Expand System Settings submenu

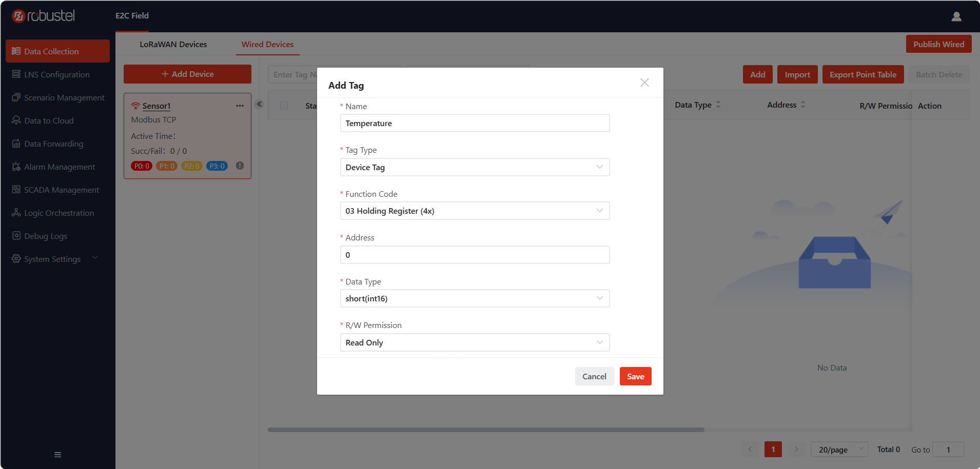coord(55,259)
